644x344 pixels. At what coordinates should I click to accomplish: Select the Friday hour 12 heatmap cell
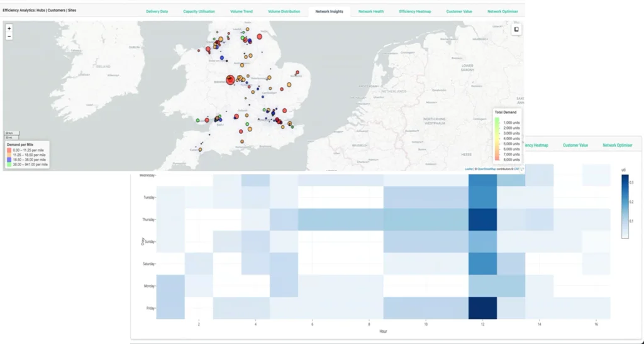(x=482, y=308)
